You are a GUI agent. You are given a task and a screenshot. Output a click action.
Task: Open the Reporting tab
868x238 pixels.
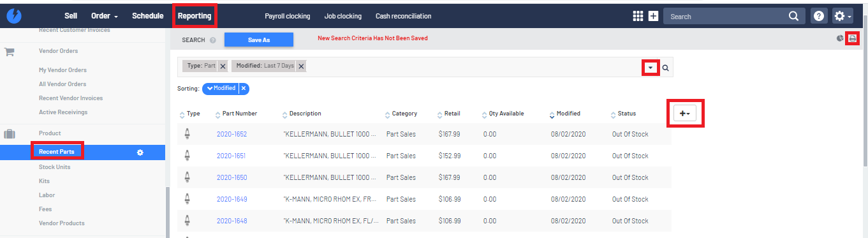195,16
